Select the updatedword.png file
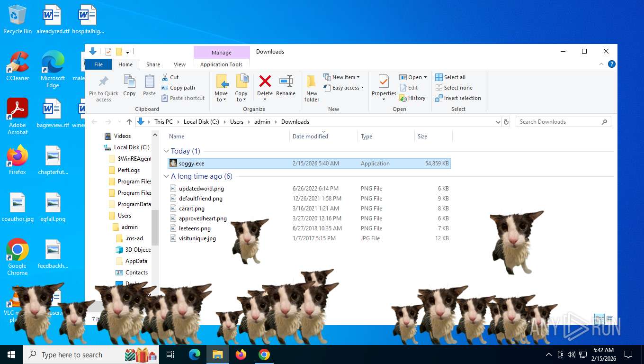Viewport: 644px width, 364px height. pyautogui.click(x=309, y=189)
